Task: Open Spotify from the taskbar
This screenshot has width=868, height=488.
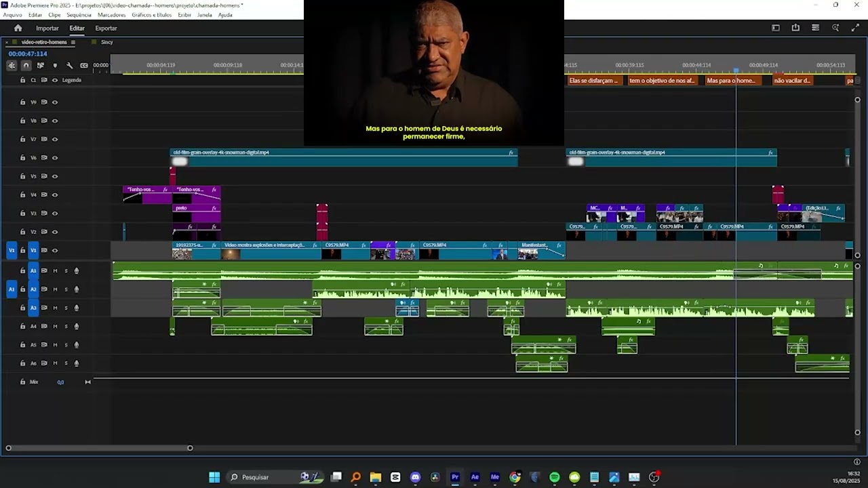Action: click(555, 477)
